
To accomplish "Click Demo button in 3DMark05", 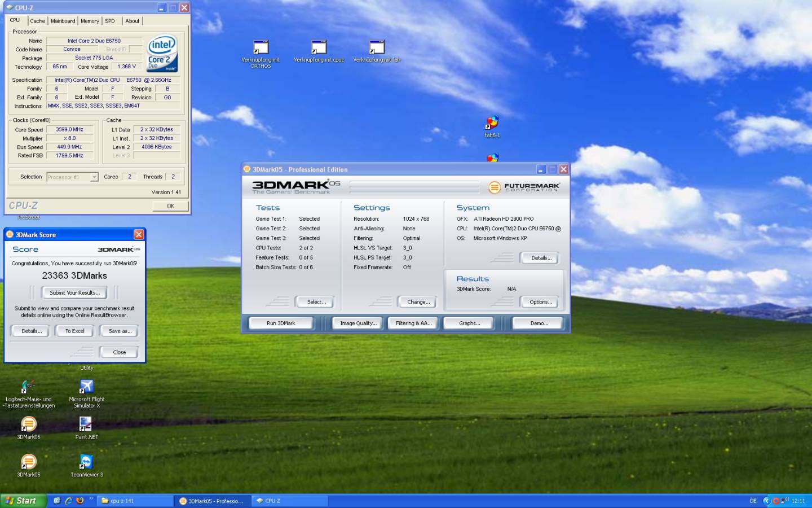I will (539, 323).
